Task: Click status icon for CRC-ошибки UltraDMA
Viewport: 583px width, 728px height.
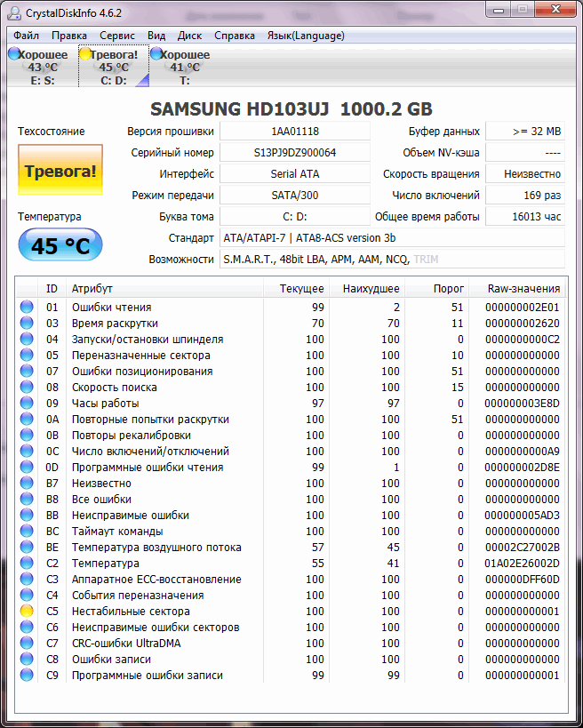Action: pyautogui.click(x=27, y=643)
